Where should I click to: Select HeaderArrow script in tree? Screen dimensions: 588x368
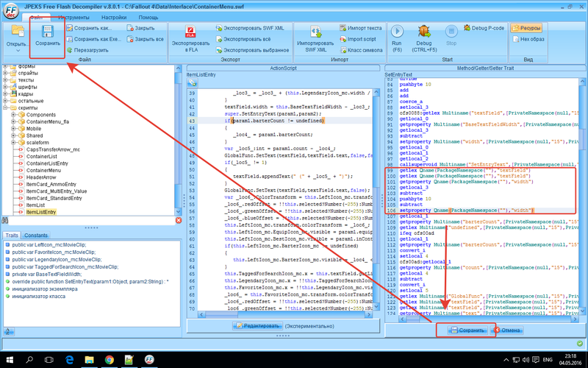pyautogui.click(x=41, y=177)
